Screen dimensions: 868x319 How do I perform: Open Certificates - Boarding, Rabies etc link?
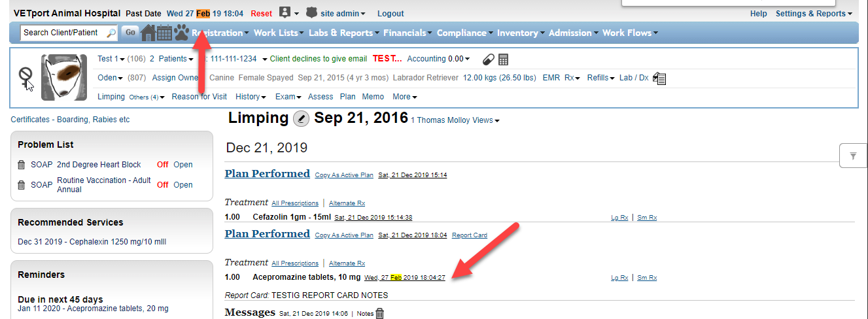tap(70, 120)
